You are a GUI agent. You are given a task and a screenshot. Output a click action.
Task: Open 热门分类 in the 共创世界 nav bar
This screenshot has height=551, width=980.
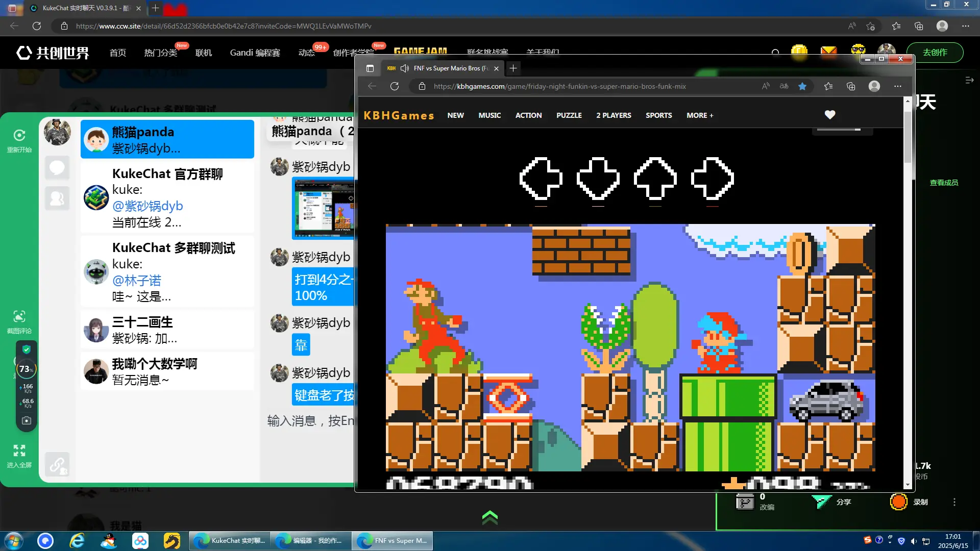pyautogui.click(x=160, y=53)
